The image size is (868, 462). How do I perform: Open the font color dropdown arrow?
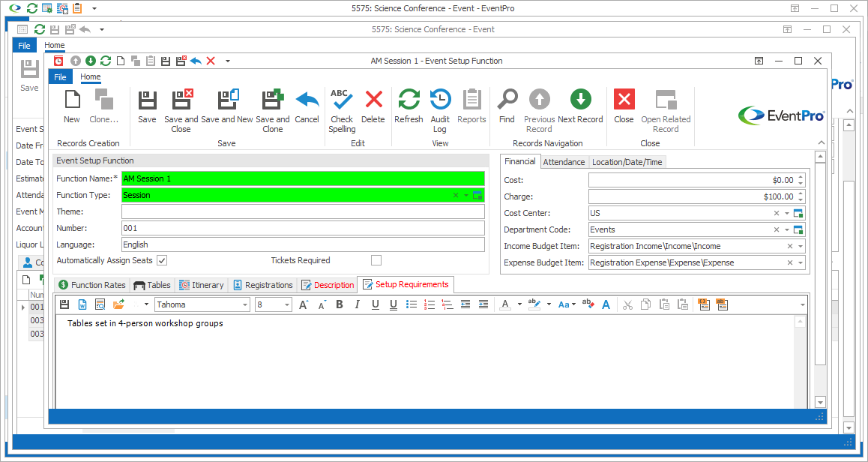519,304
